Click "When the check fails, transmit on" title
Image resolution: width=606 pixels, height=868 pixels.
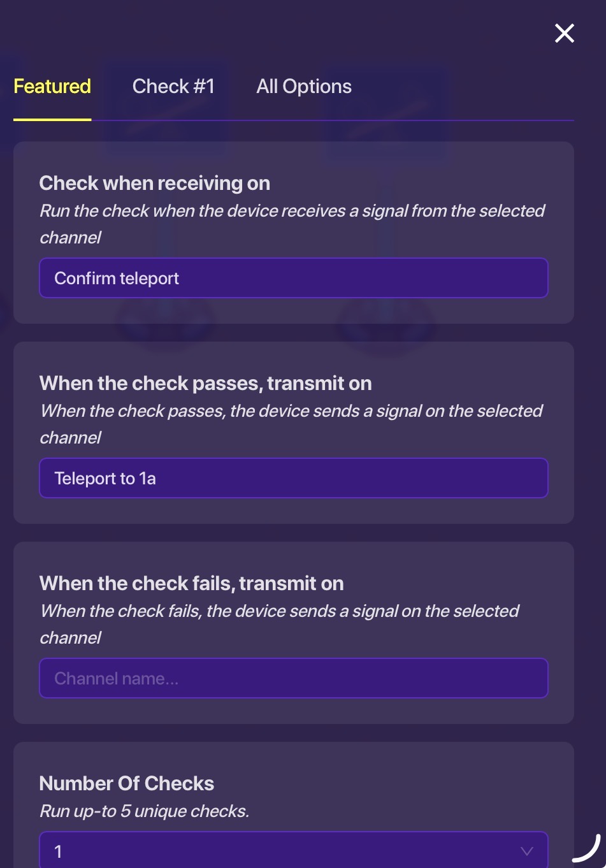click(x=191, y=584)
